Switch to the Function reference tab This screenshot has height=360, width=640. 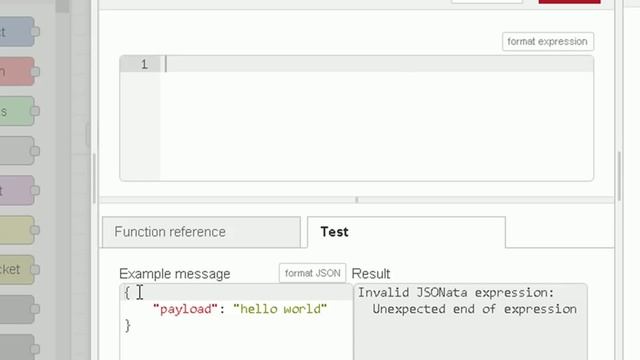pos(201,232)
